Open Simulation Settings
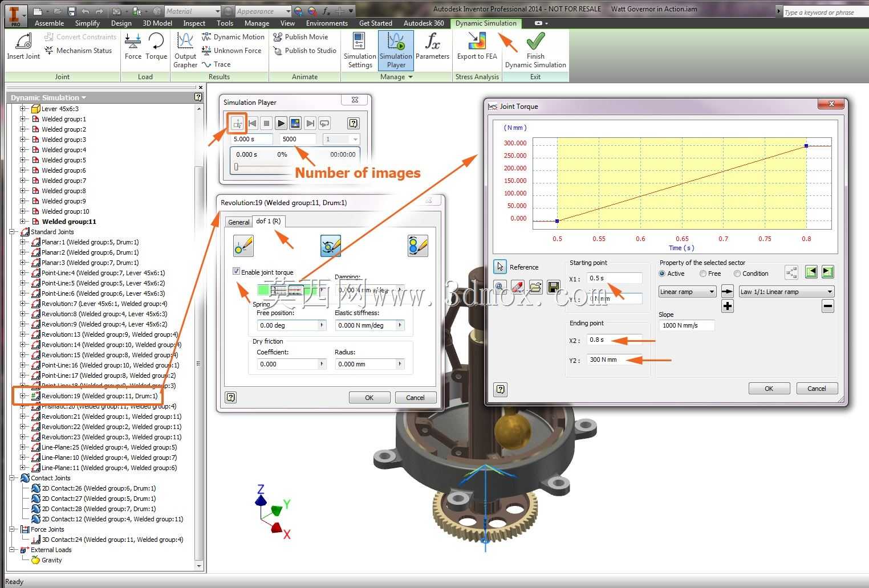 pyautogui.click(x=360, y=50)
